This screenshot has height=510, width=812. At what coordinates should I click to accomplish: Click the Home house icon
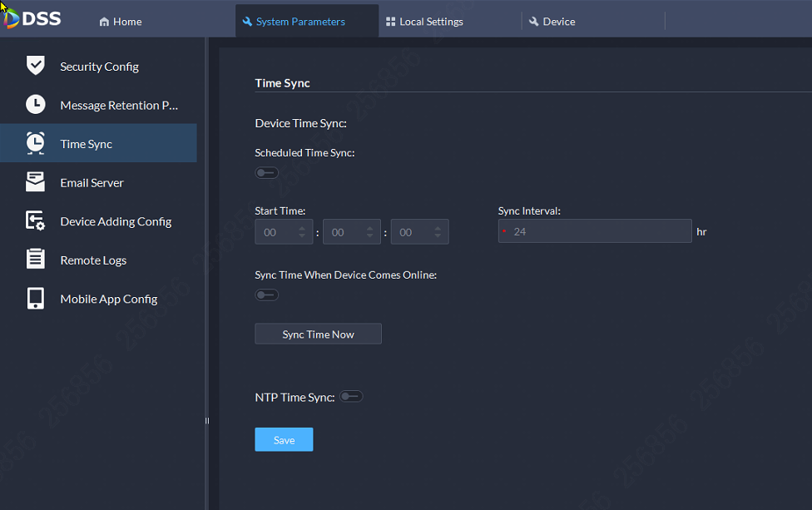104,22
